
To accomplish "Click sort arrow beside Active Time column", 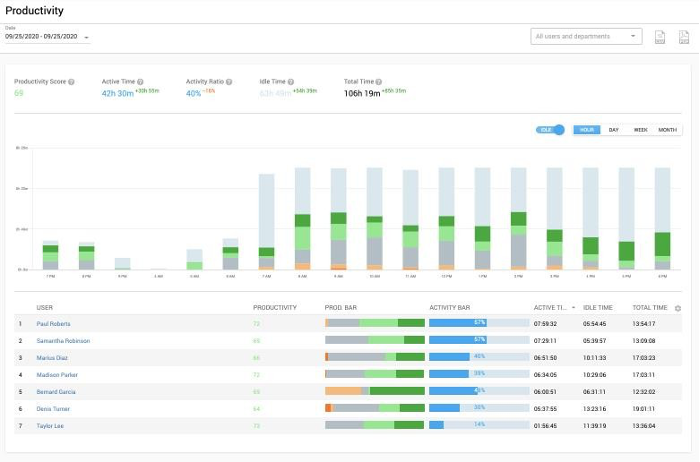I will click(573, 308).
